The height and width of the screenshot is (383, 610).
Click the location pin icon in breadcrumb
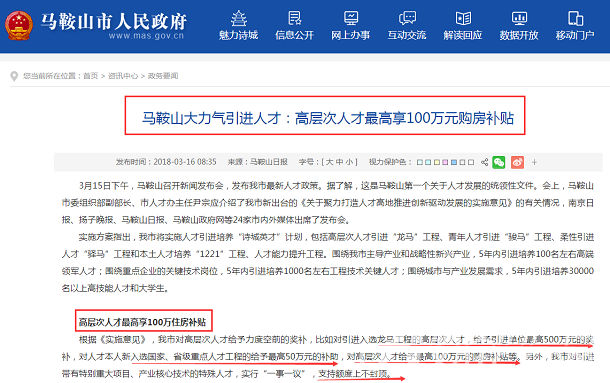(x=14, y=76)
